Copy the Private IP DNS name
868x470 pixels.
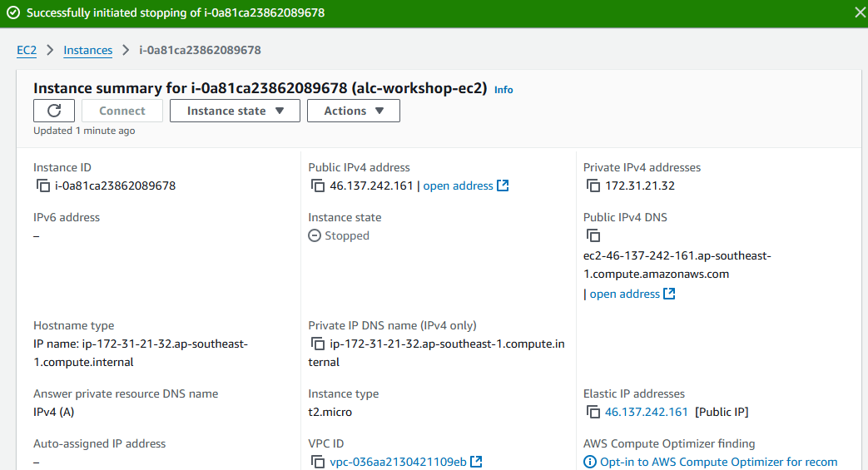click(x=318, y=344)
